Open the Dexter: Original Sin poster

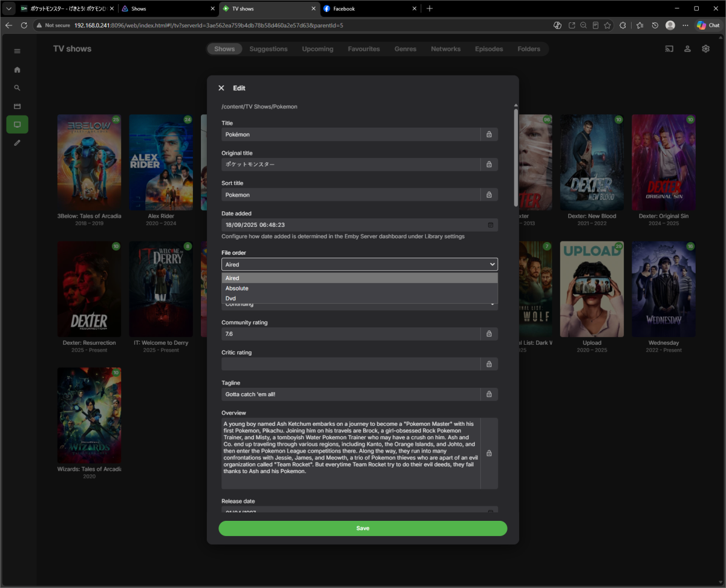(x=664, y=162)
